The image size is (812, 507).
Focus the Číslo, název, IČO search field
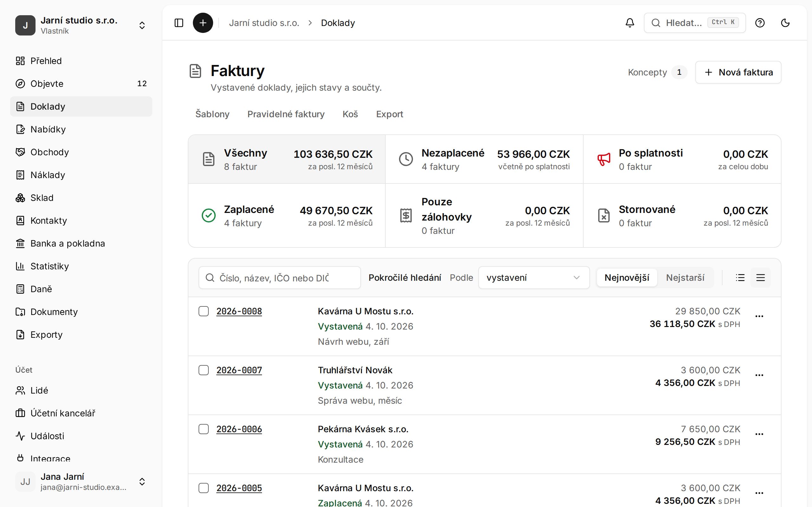click(x=279, y=278)
